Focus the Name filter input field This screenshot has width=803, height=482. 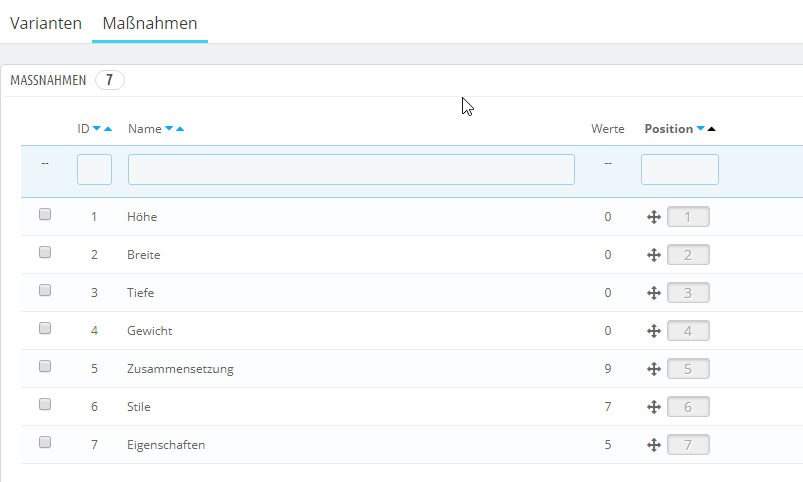[x=351, y=170]
